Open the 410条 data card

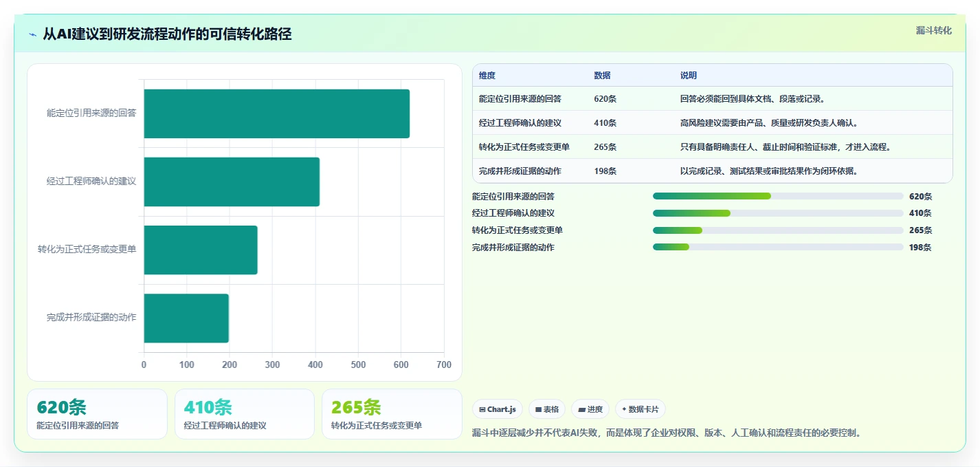(x=245, y=414)
